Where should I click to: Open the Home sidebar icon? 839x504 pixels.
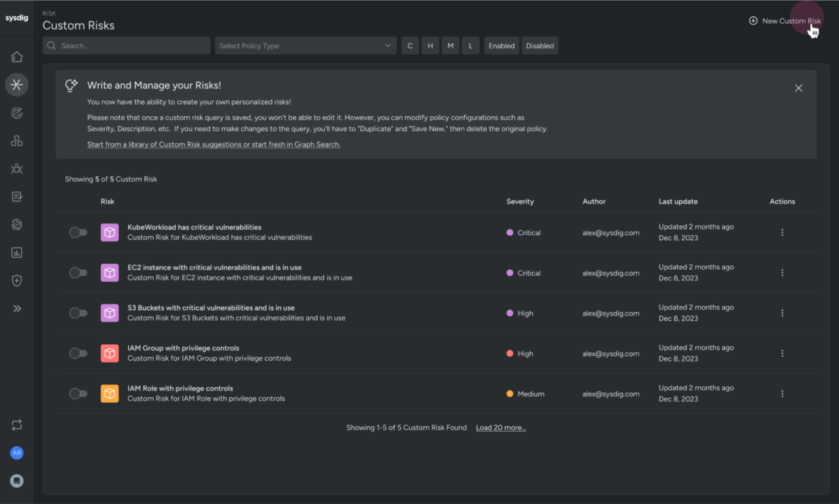click(16, 57)
